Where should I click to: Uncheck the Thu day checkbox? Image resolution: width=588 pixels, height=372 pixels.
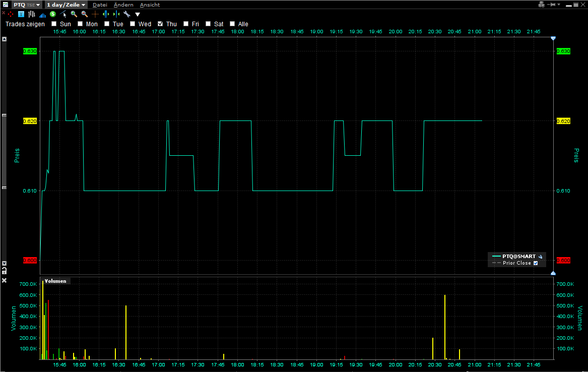point(160,24)
